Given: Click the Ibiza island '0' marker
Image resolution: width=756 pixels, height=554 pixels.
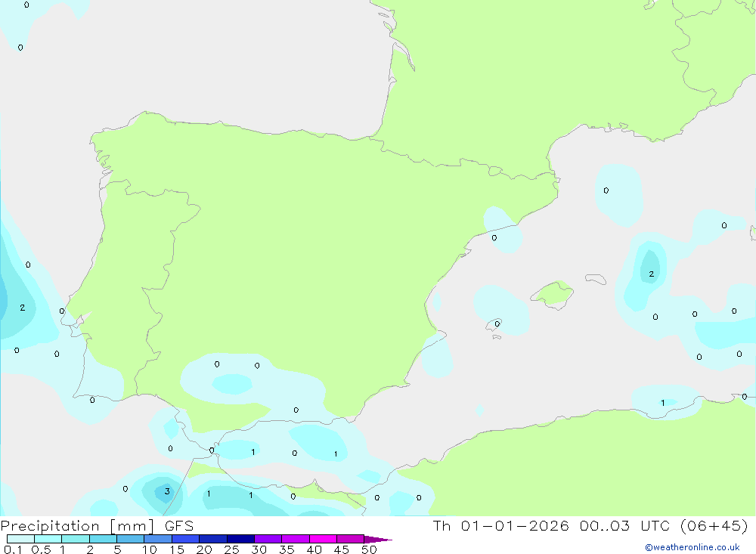Looking at the screenshot, I should pyautogui.click(x=497, y=323).
